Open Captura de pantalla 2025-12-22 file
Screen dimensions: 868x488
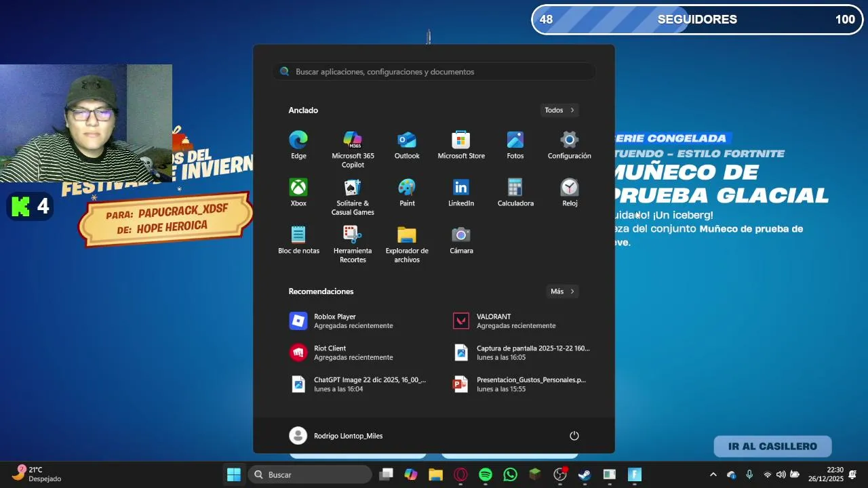pyautogui.click(x=522, y=352)
